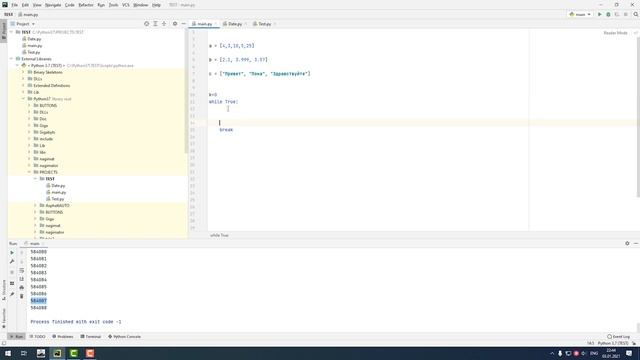Collapse the External Libraries node
Viewport: 640px width, 360px height.
tap(12, 59)
